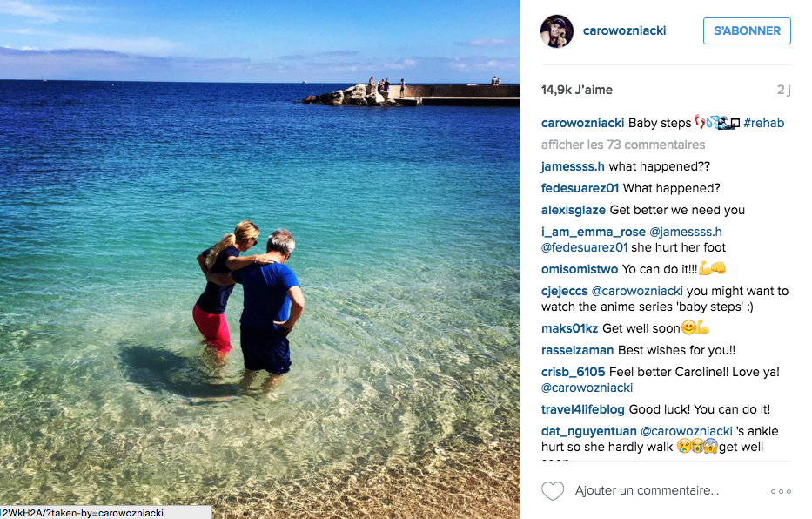Click the carowozniacki profile avatar
Viewport: 812px width, 519px height.
click(x=557, y=31)
